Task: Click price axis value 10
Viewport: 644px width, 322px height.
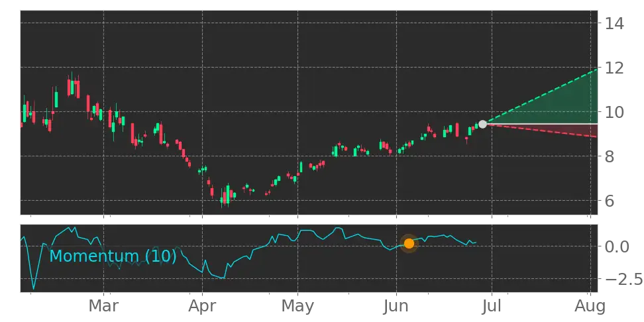Action: point(614,112)
